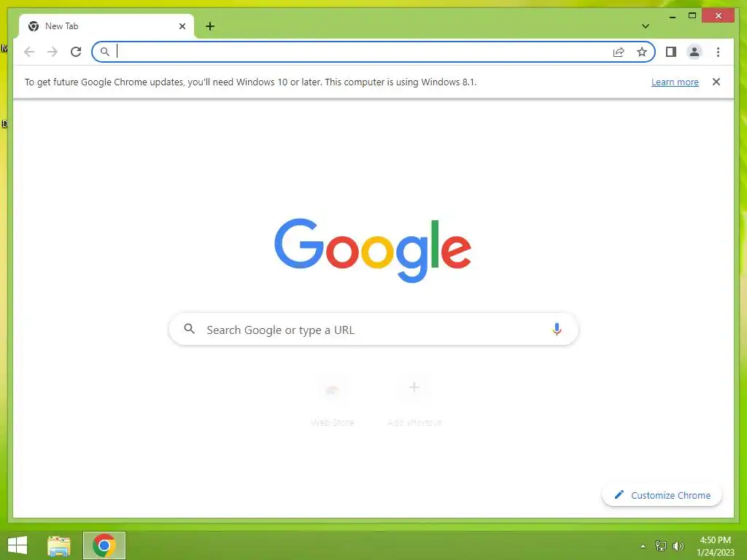Click the magnifier icon in Google search box

coord(189,329)
